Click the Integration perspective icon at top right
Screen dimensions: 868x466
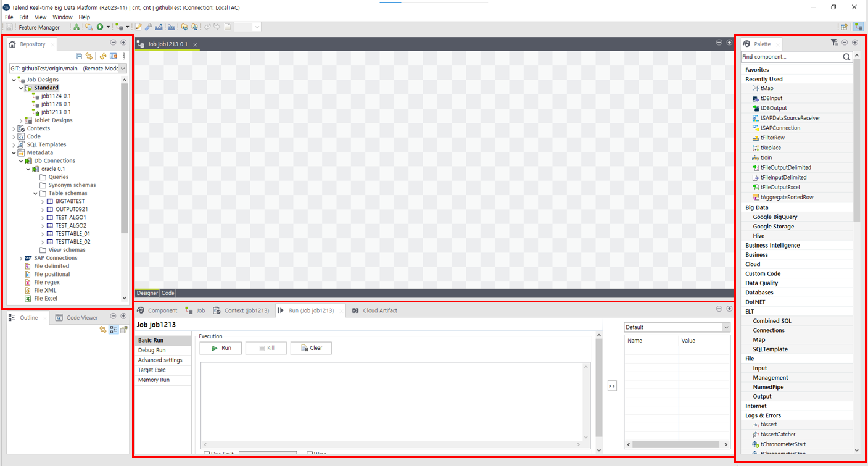pyautogui.click(x=858, y=27)
